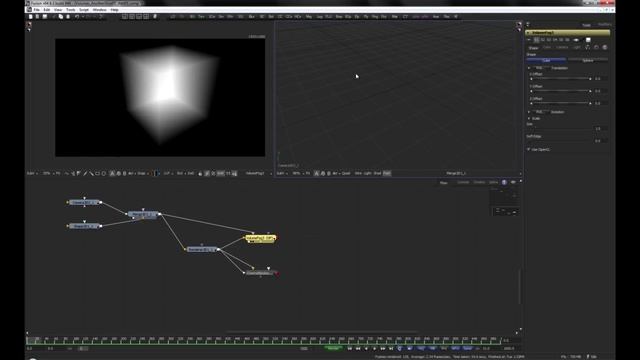Image resolution: width=640 pixels, height=360 pixels.
Task: Add a Color Corrector (CC) tool
Action: [x=280, y=17]
